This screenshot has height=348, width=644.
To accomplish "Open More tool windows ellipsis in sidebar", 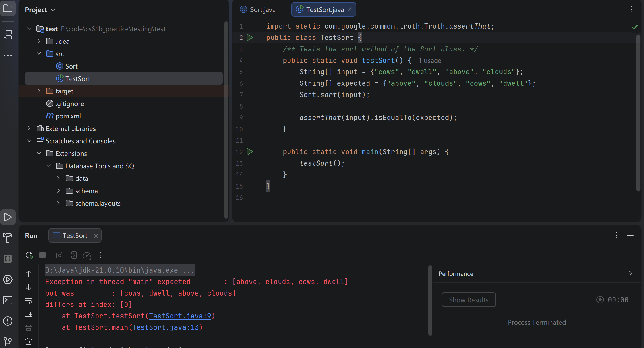I will [x=8, y=55].
